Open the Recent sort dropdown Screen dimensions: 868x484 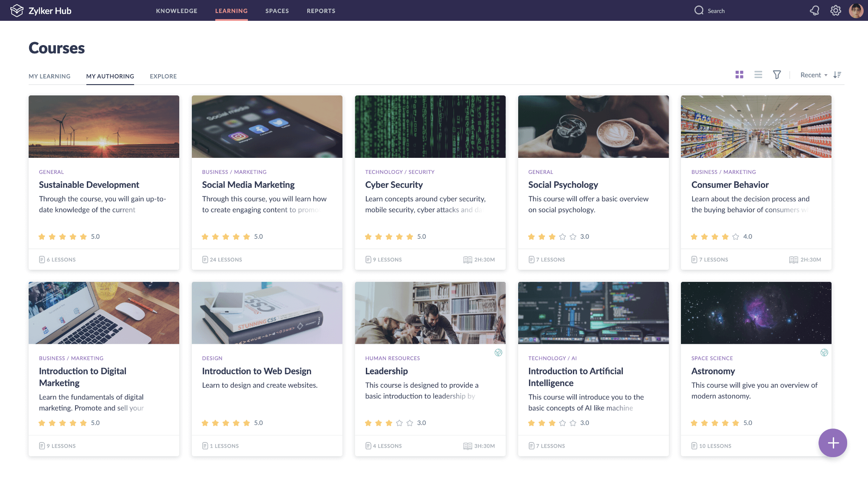click(x=813, y=75)
